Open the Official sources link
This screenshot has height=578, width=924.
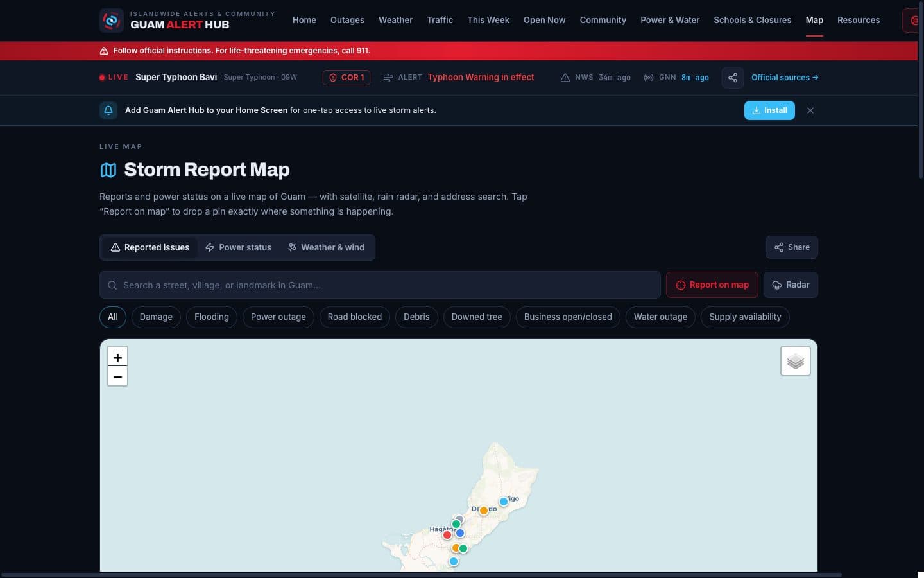tap(785, 78)
